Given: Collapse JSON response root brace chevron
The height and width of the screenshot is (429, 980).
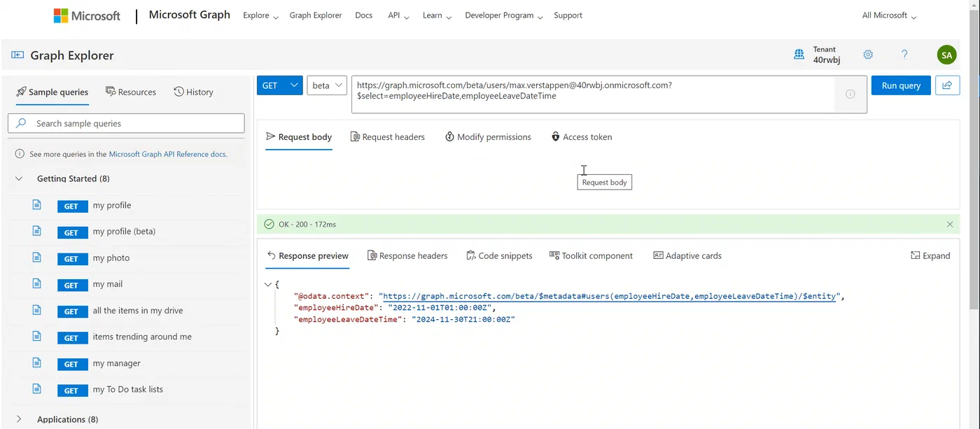Looking at the screenshot, I should tap(268, 284).
